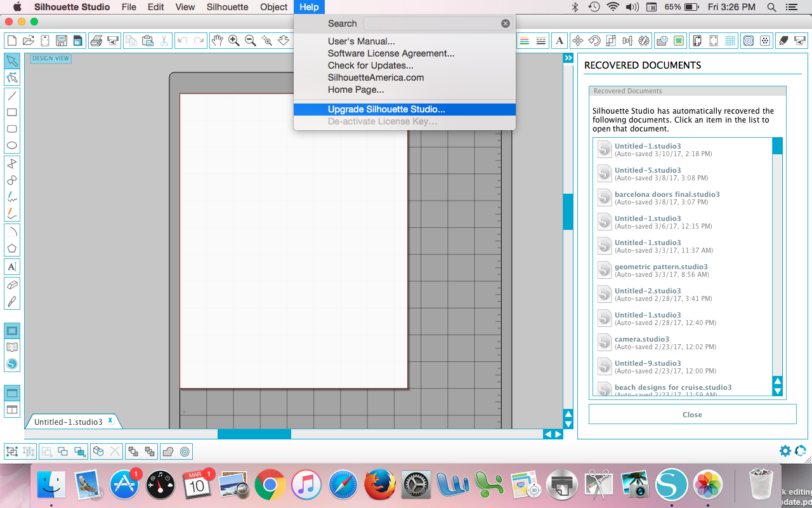Click the Search field in the Help menu
Screen dimensions: 812x508
[438, 23]
